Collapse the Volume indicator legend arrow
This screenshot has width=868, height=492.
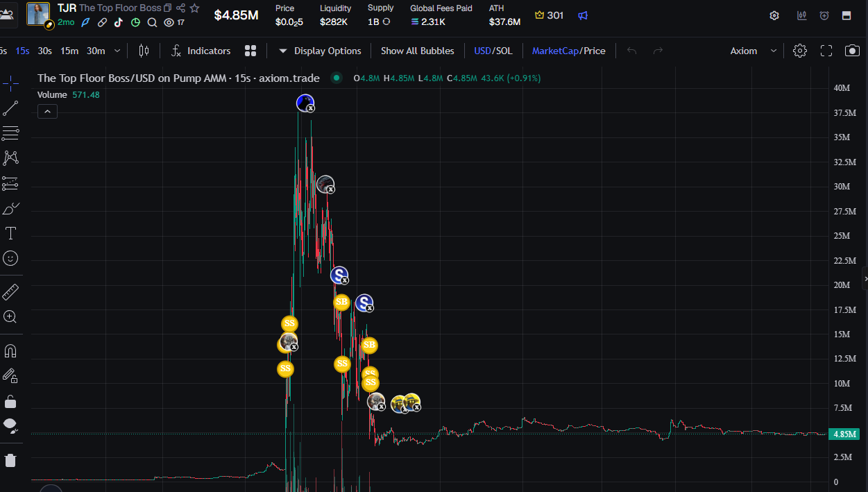click(x=47, y=111)
